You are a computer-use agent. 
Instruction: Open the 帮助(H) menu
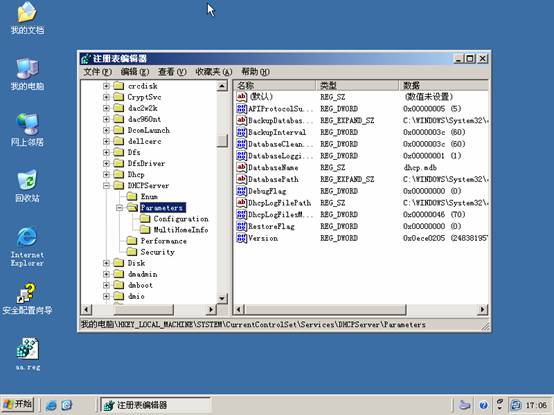point(255,72)
